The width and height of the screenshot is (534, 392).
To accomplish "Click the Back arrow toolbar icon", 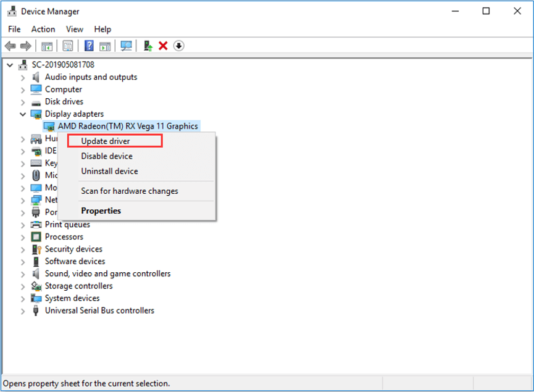I will [x=10, y=46].
